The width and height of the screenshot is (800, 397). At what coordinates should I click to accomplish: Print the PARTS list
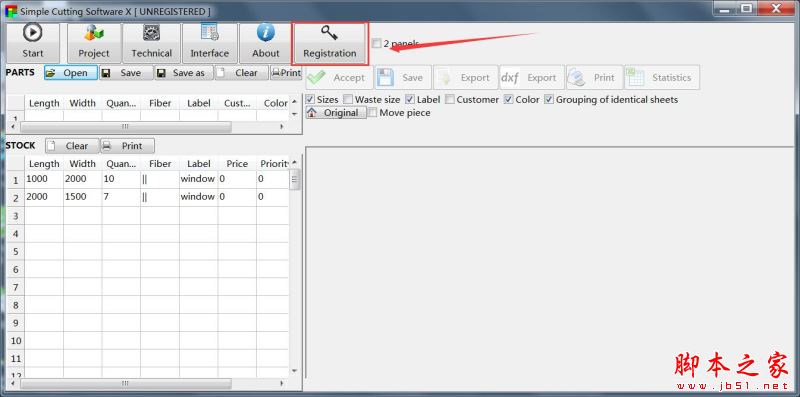pyautogui.click(x=286, y=73)
